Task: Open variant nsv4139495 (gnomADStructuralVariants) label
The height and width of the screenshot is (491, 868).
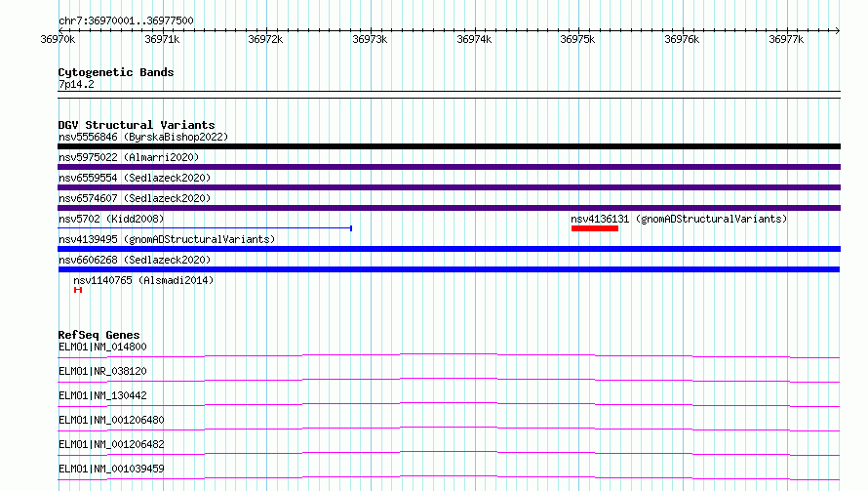Action: [167, 239]
